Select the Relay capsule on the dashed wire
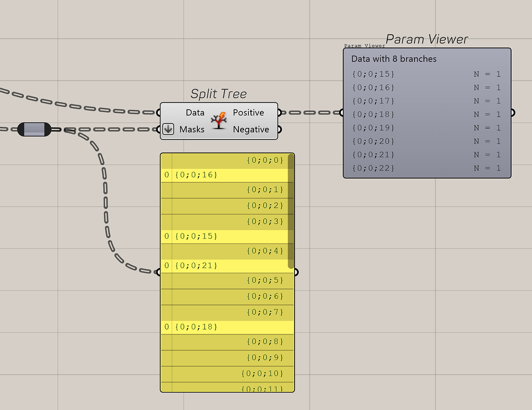 click(x=34, y=129)
